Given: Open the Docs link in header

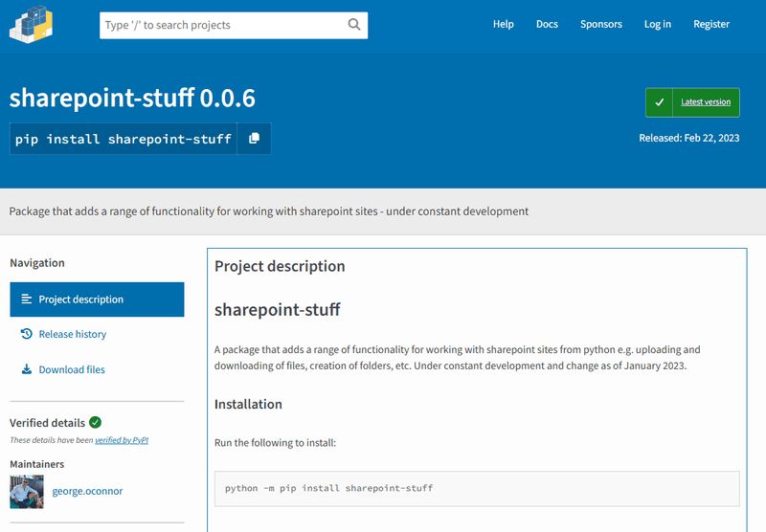Looking at the screenshot, I should tap(547, 24).
